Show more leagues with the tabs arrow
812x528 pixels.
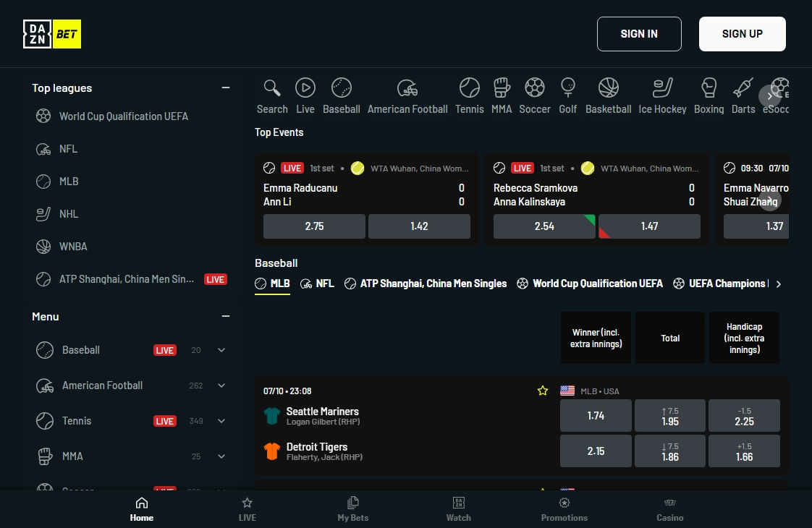point(778,284)
